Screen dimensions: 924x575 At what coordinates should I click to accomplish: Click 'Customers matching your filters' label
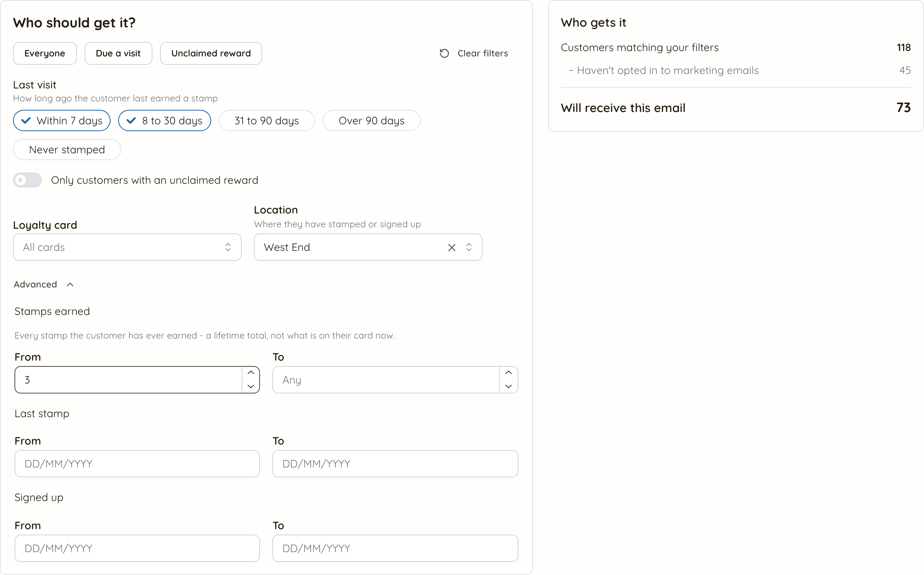tap(640, 48)
